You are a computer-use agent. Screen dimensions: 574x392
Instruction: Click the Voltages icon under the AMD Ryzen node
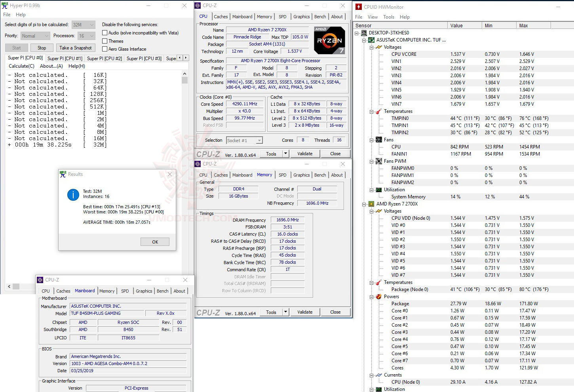pos(379,211)
